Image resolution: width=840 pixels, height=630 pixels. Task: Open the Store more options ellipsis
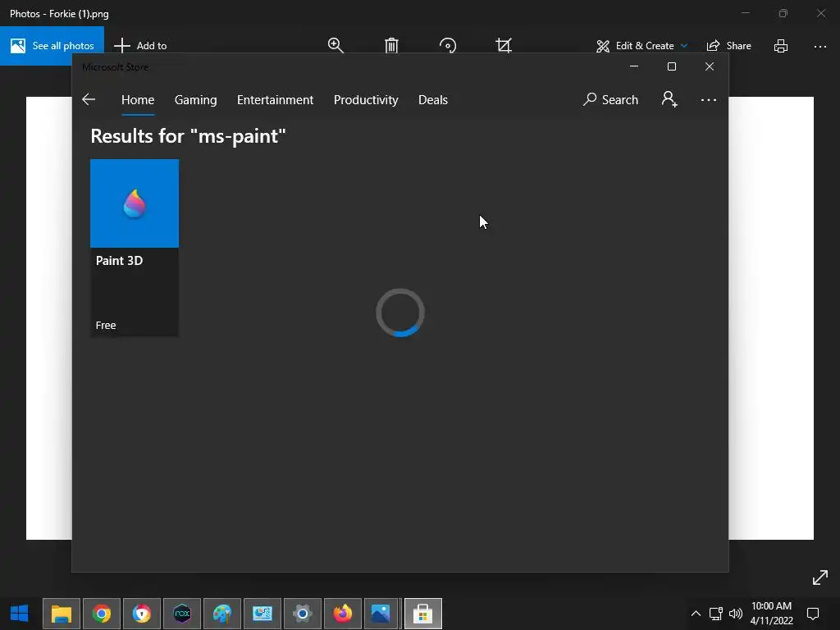[708, 100]
